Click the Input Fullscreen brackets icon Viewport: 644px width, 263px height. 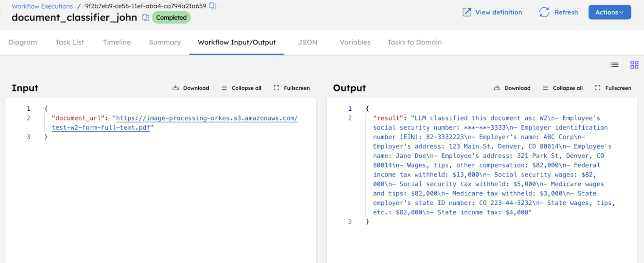point(276,88)
